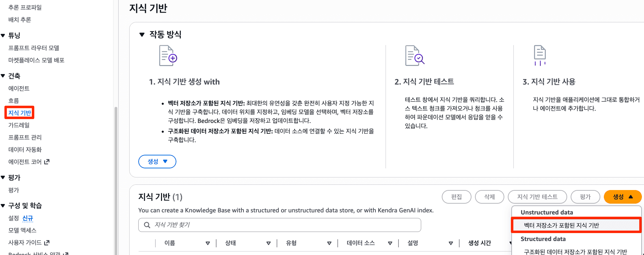The width and height of the screenshot is (644, 255).
Task: Click the create knowledge base document-plus icon
Action: [168, 56]
